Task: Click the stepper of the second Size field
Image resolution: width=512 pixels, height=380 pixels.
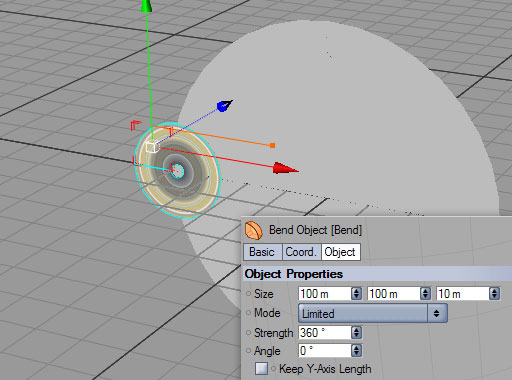Action: (425, 294)
